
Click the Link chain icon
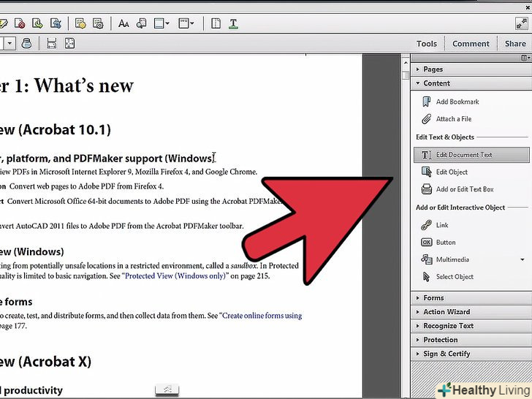pyautogui.click(x=426, y=225)
